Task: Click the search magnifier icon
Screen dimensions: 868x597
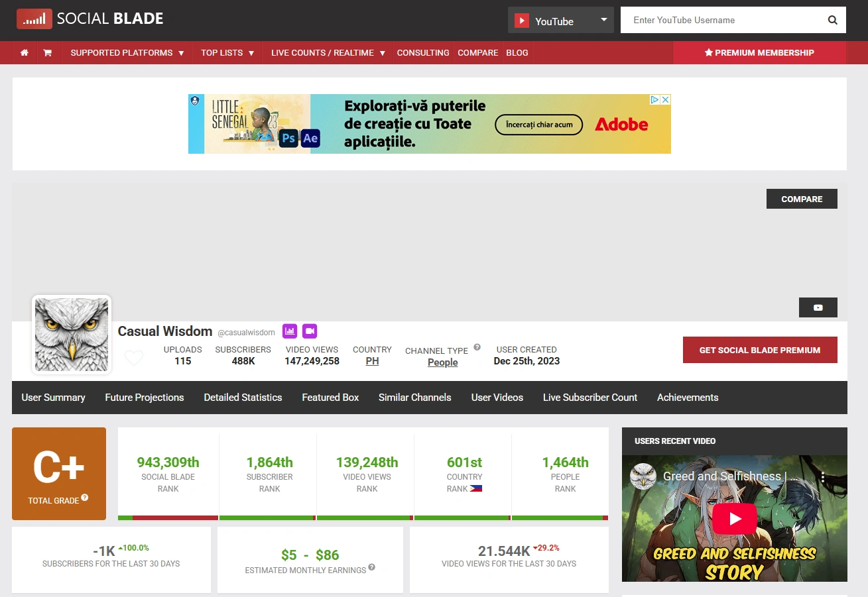Action: point(833,20)
